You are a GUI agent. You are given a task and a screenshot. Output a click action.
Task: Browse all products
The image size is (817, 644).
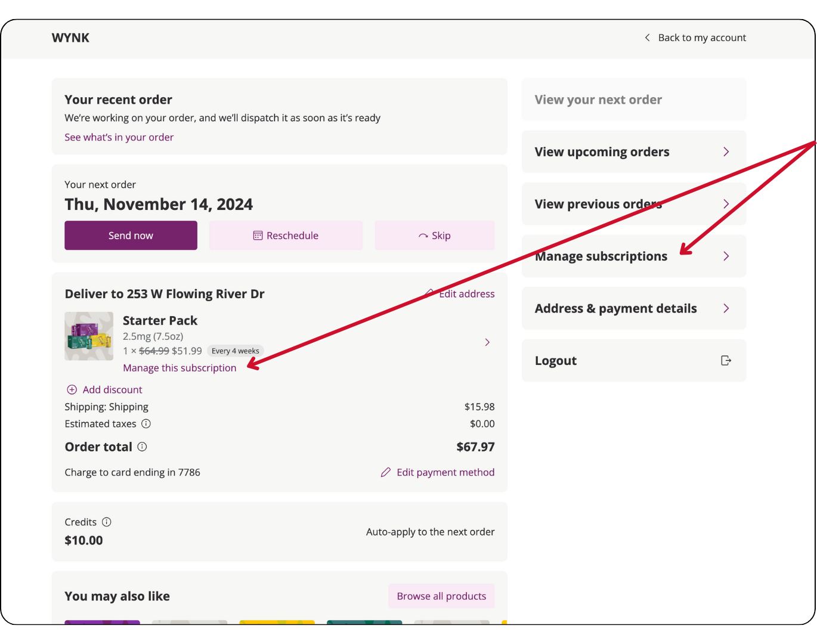coord(441,596)
